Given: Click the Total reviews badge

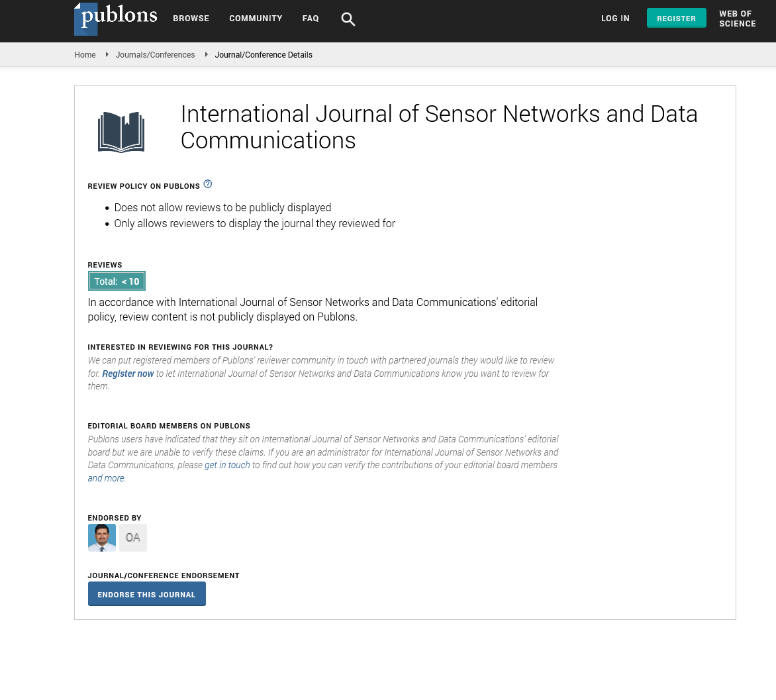Looking at the screenshot, I should tap(117, 281).
